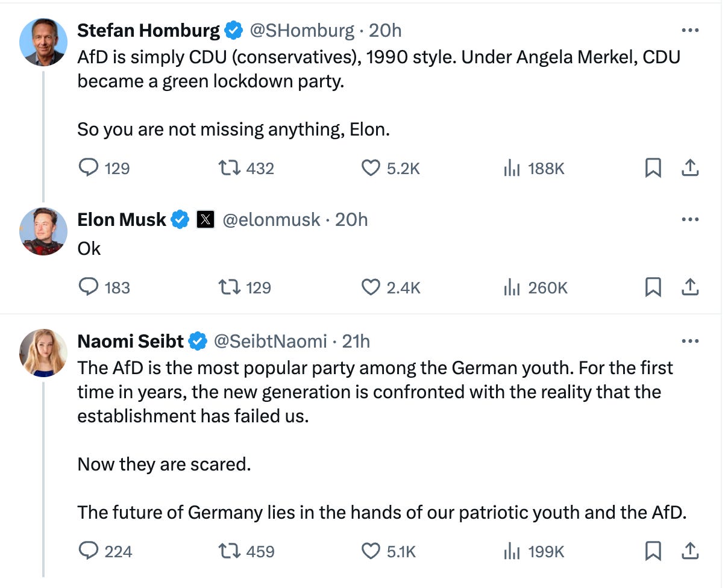Screen dimensions: 728x588
Task: Open the @elonmusk handle link
Action: tap(271, 220)
